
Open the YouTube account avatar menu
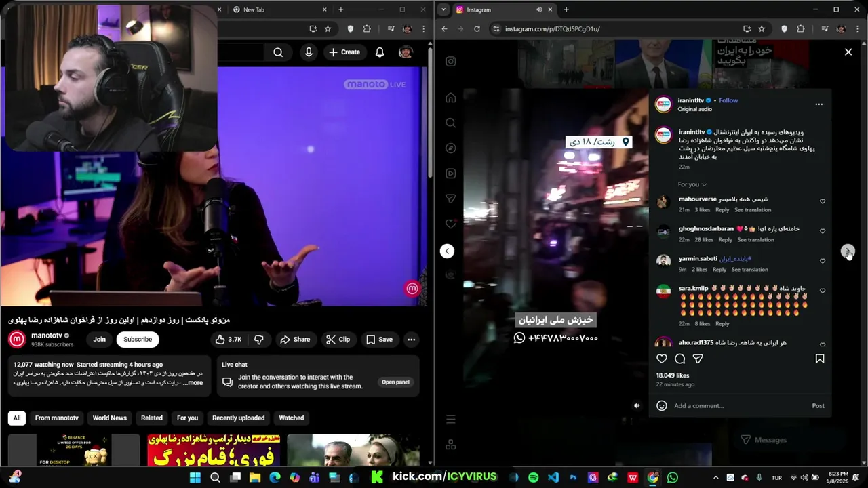click(x=406, y=52)
